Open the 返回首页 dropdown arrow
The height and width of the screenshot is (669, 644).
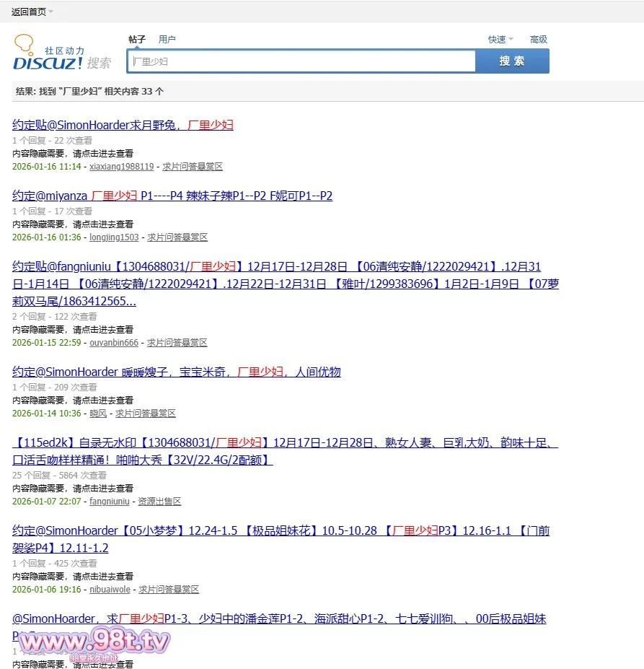(x=50, y=12)
